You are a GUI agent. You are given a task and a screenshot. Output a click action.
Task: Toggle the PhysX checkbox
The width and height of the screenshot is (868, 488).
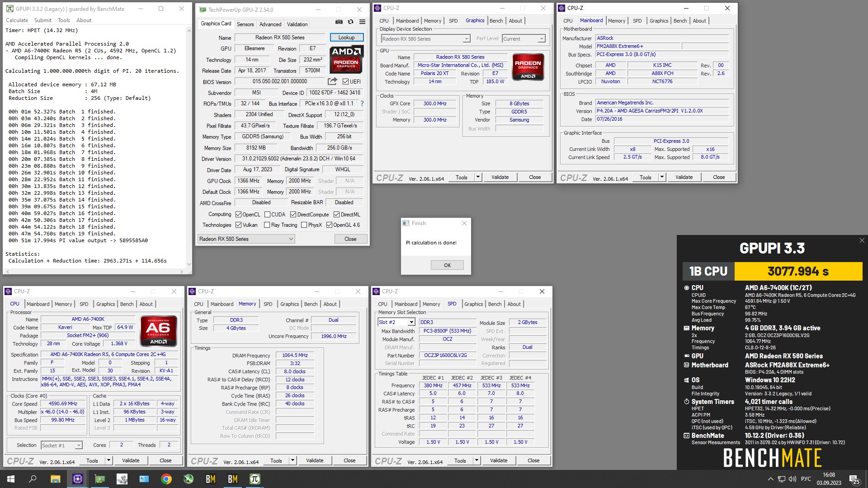304,225
